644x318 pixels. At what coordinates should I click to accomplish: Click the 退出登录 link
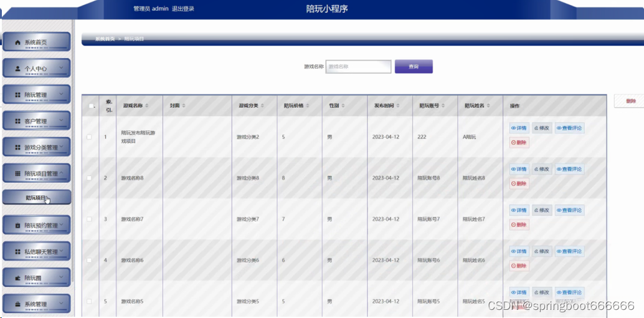(182, 9)
